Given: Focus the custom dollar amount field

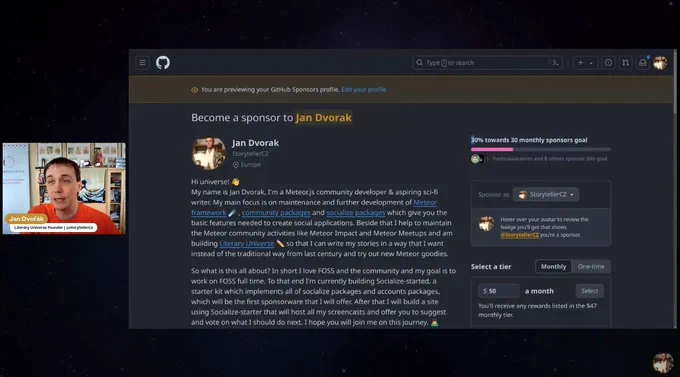Looking at the screenshot, I should pos(499,291).
